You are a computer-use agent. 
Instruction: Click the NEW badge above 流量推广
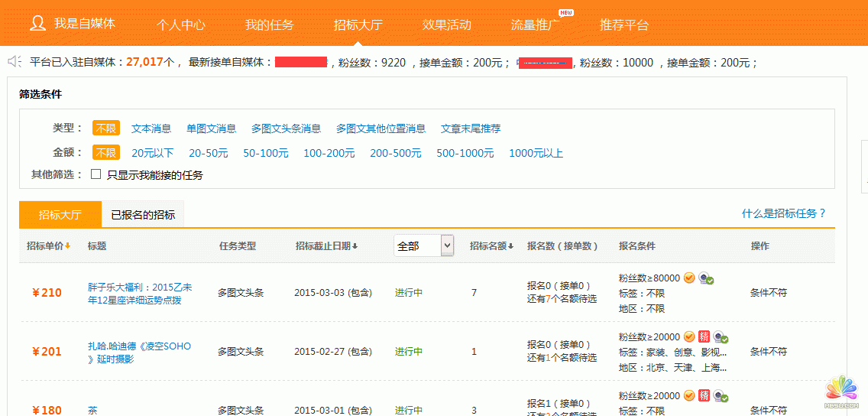click(565, 13)
